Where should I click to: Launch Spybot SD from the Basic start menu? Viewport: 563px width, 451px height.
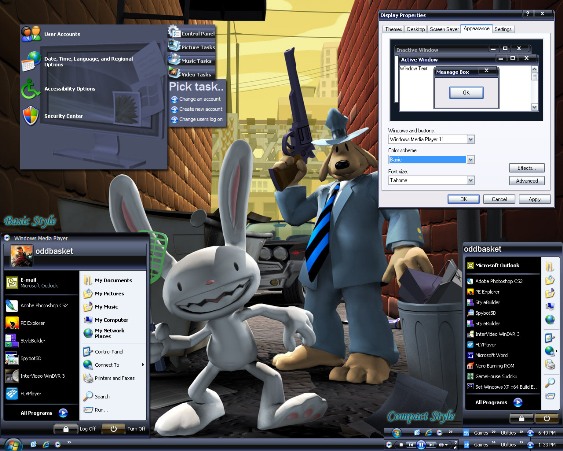(x=40, y=358)
